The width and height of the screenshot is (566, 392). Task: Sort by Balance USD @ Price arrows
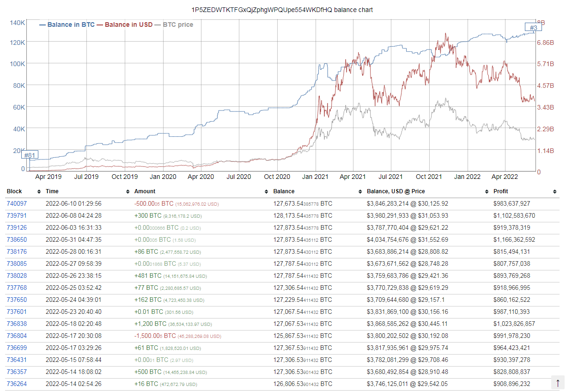[487, 191]
